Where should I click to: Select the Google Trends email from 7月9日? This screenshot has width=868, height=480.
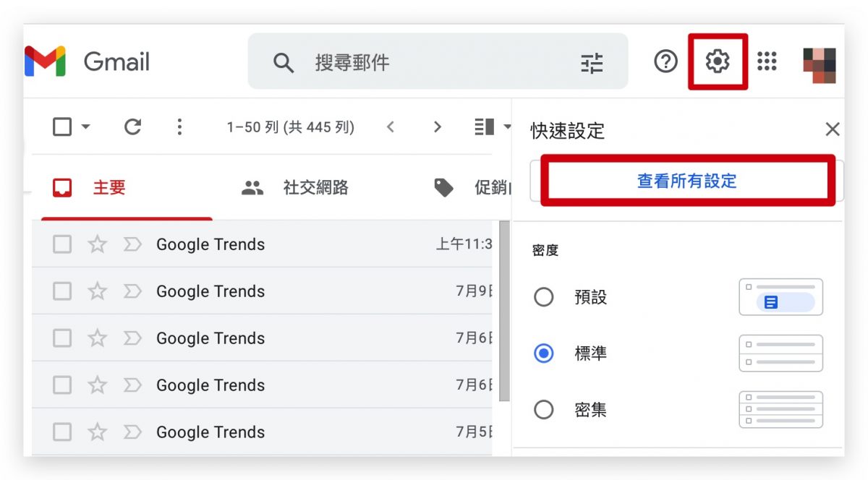[62, 291]
